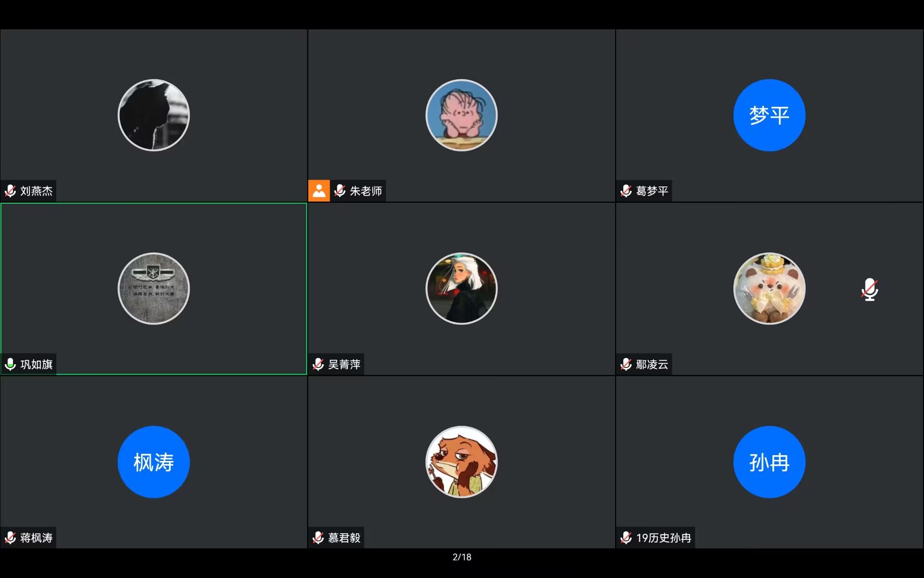Click the muted mic icon next to 朱老师
Screen dimensions: 924x578
pyautogui.click(x=340, y=191)
